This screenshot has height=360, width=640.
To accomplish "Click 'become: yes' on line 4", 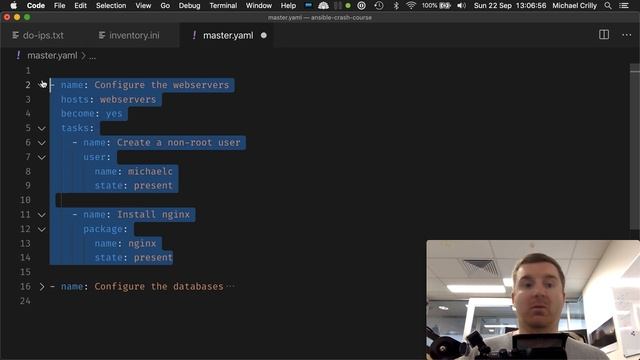I will (x=91, y=113).
